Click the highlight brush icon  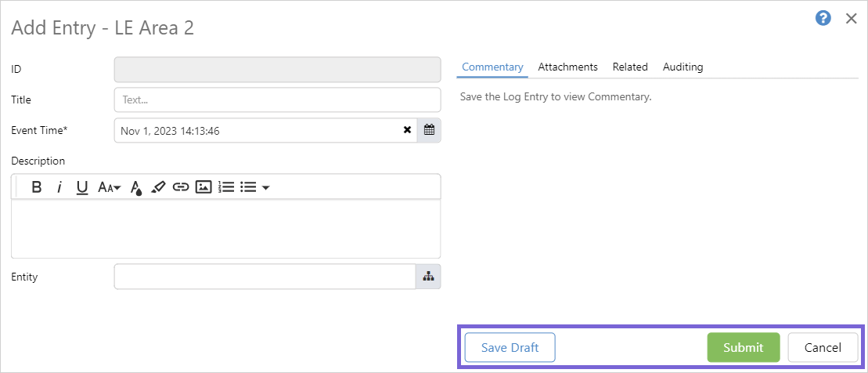pyautogui.click(x=158, y=187)
